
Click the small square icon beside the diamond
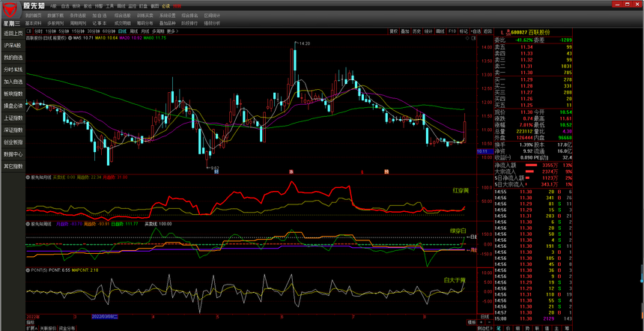473,37
